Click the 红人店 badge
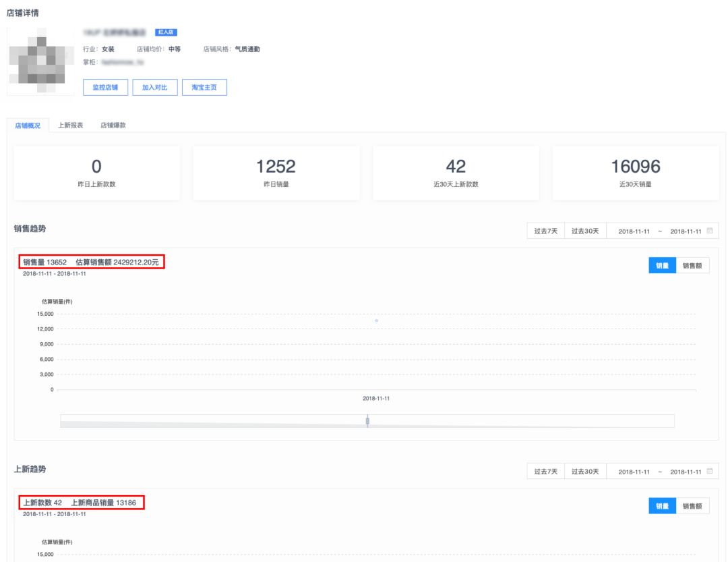The image size is (728, 562). point(166,32)
